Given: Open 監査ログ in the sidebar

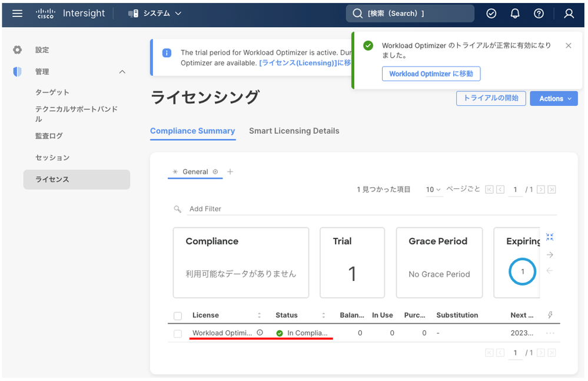Looking at the screenshot, I should point(49,136).
